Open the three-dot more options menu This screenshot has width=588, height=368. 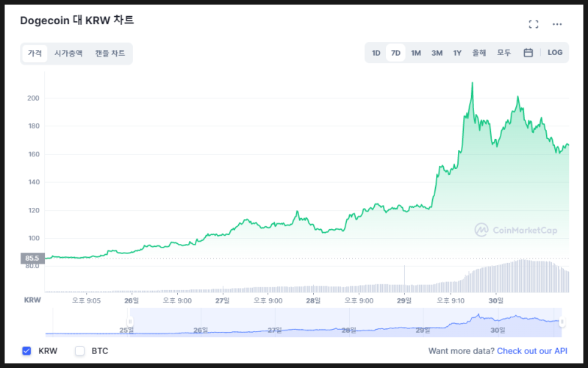pyautogui.click(x=557, y=24)
